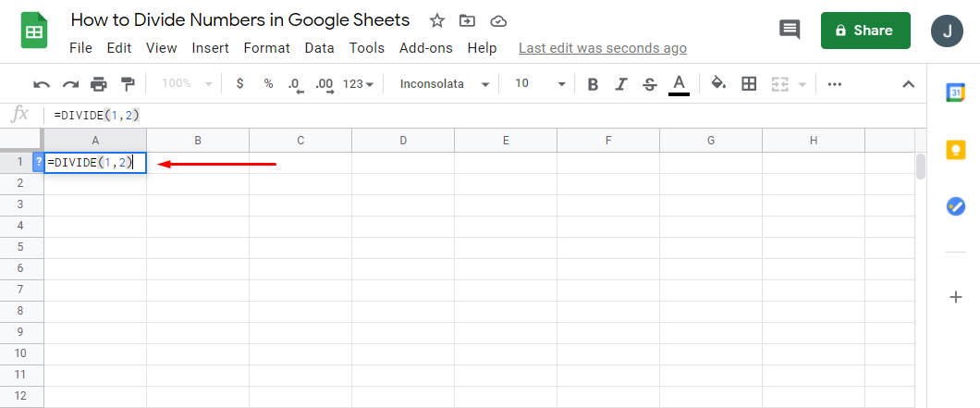Expand the 123 number format dropdown

[358, 84]
